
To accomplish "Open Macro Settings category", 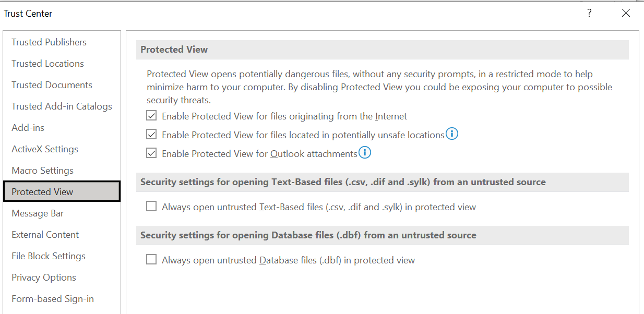I will click(x=42, y=171).
